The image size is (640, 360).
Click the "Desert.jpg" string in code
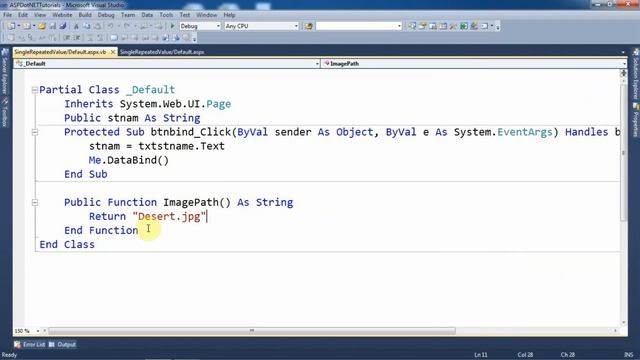tap(169, 216)
